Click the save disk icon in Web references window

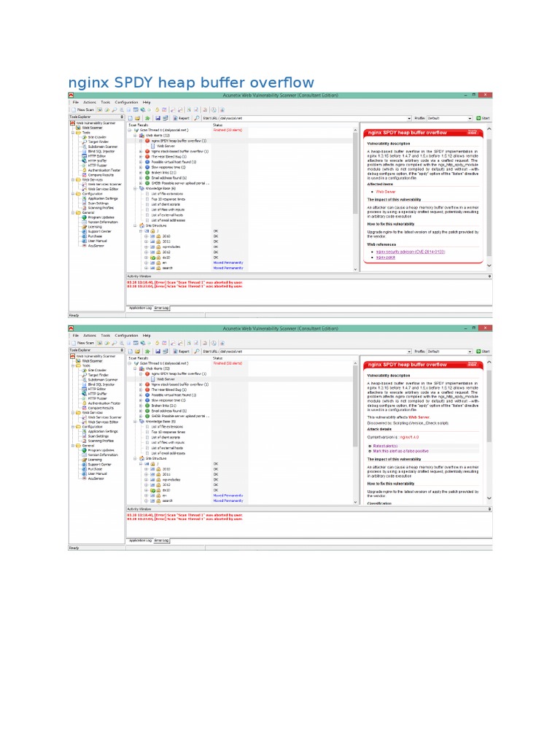(157, 118)
